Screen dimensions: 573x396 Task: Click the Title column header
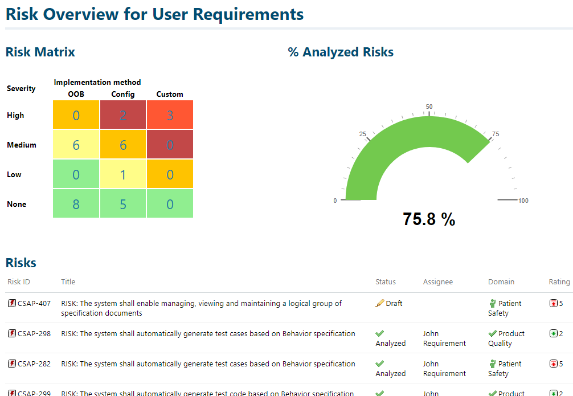[x=68, y=282]
